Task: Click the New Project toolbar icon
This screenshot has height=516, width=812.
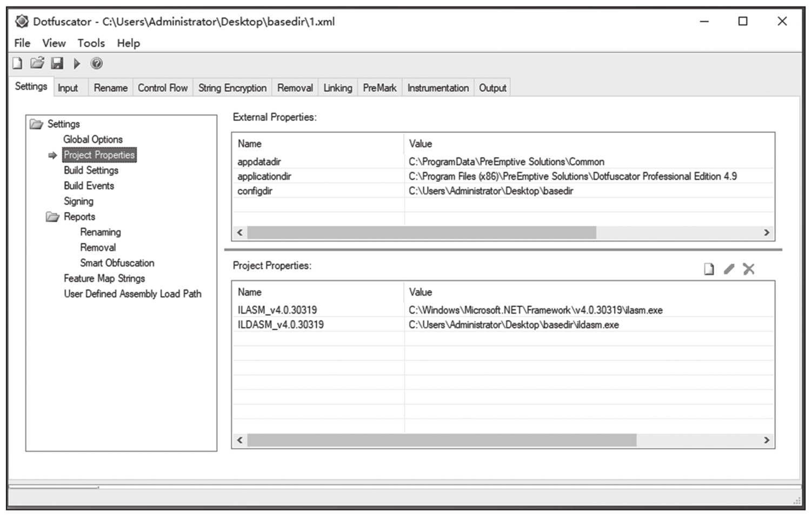Action: point(17,64)
